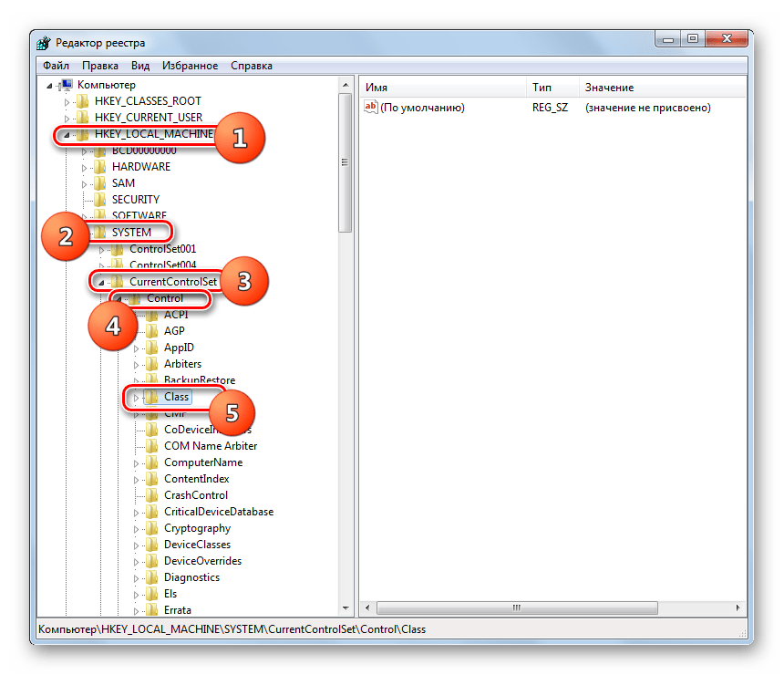Viewport: 784px width, 675px height.
Task: Open the Файл menu
Action: [56, 66]
